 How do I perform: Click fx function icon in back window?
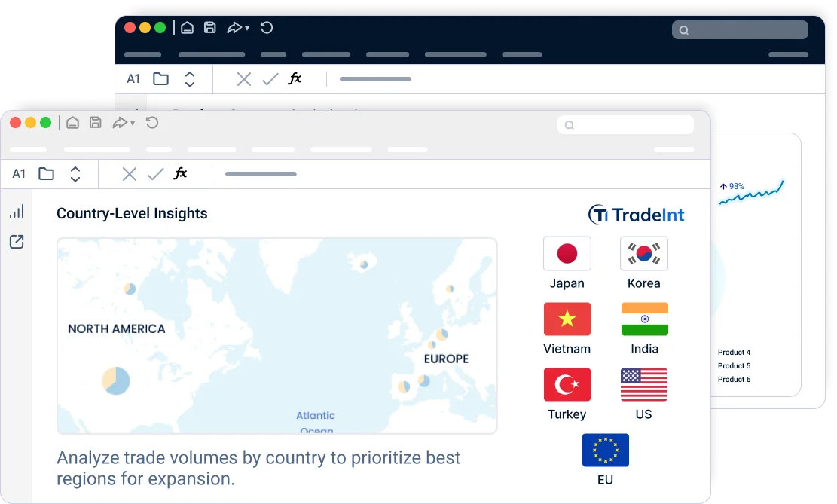tap(295, 78)
